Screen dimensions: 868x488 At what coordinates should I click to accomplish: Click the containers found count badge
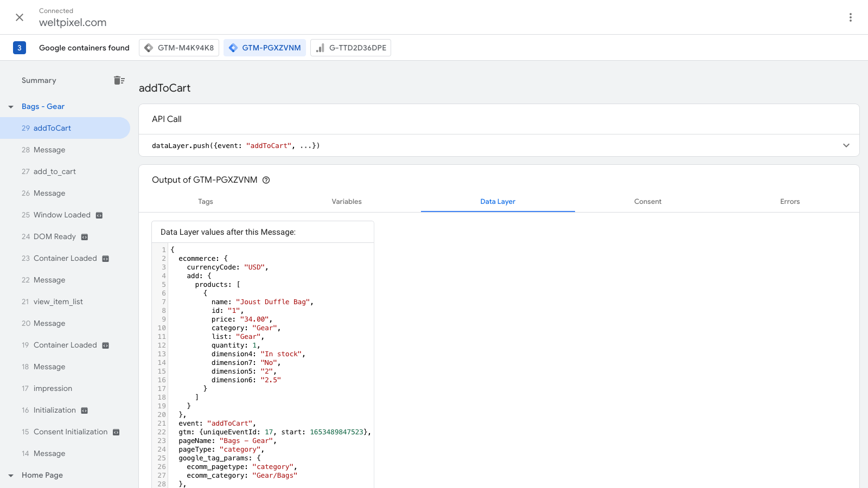coord(20,48)
